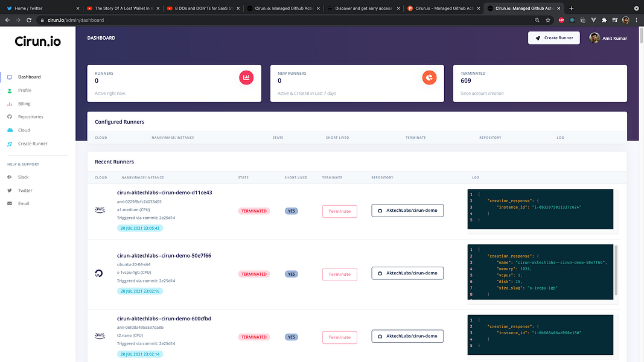Terminate runner cirun-demo-600cfbd
Image resolution: width=644 pixels, height=362 pixels.
tap(340, 337)
